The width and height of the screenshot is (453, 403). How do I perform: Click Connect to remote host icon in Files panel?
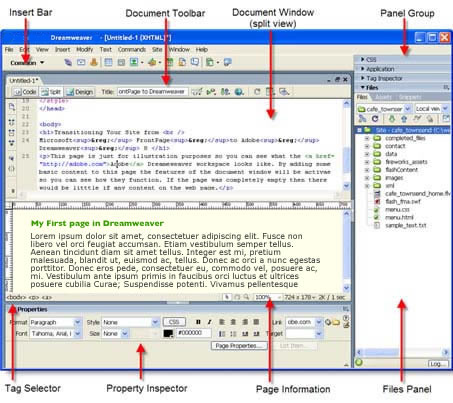(x=362, y=119)
